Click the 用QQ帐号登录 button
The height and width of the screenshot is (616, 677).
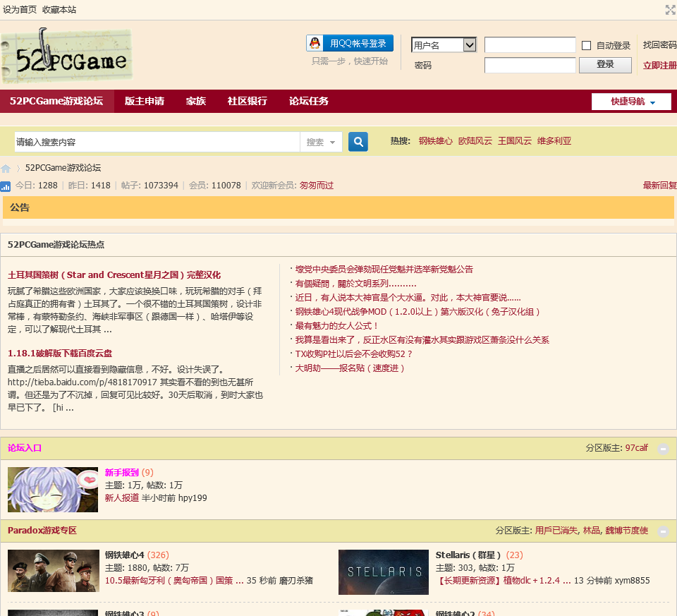[x=350, y=43]
